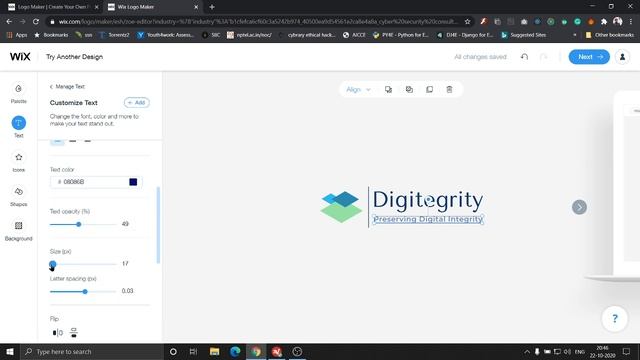
Task: Open Windows Start menu
Action: (9, 351)
